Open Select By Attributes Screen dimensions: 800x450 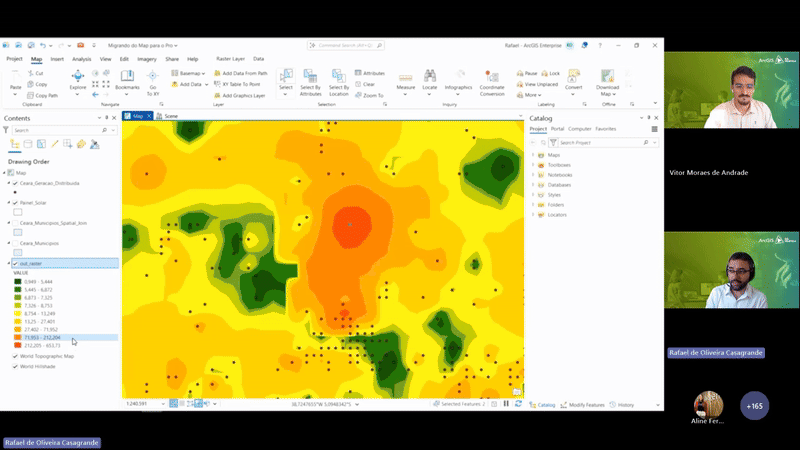[x=310, y=83]
